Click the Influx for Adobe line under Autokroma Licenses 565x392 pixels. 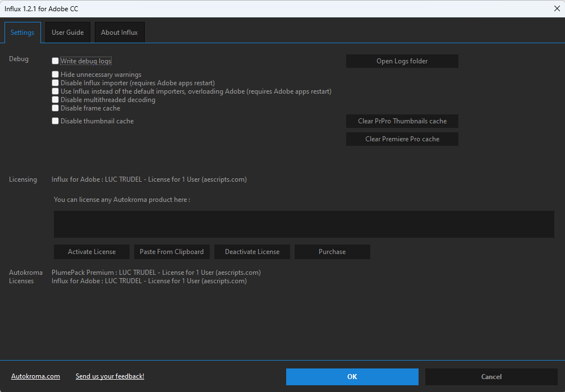click(x=149, y=281)
